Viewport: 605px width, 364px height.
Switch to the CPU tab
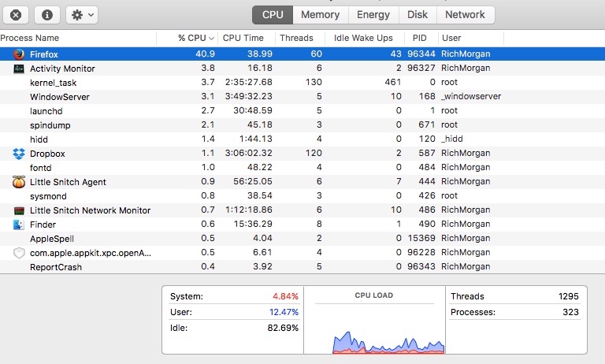pos(273,15)
